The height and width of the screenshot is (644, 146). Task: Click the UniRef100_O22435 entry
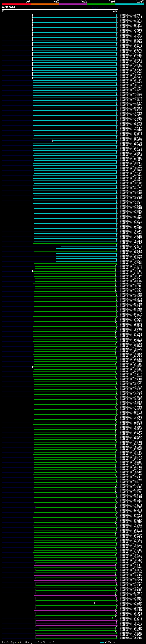tap(131, 37)
